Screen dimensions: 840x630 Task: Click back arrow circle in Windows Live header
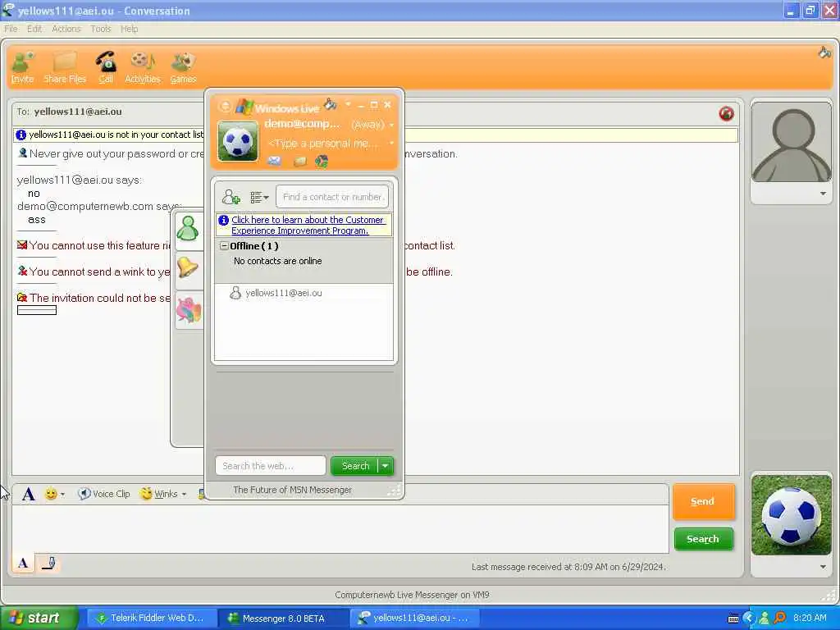[225, 106]
